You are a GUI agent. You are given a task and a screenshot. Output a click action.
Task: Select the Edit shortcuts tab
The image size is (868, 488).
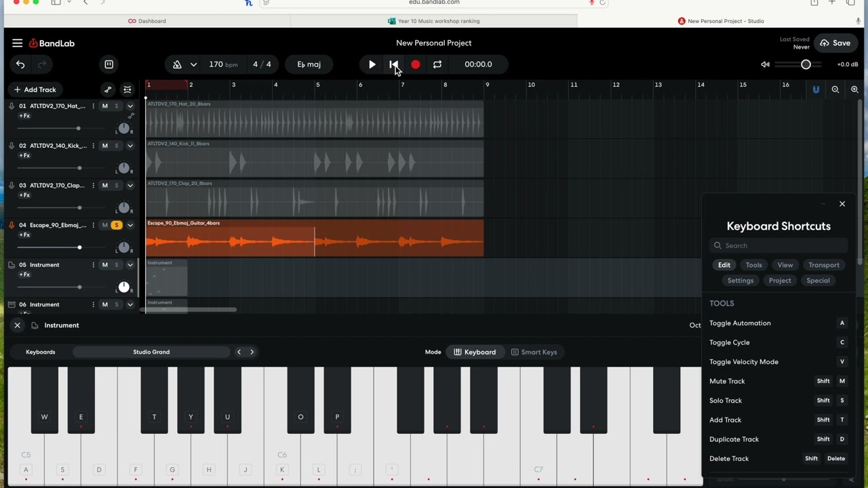724,265
